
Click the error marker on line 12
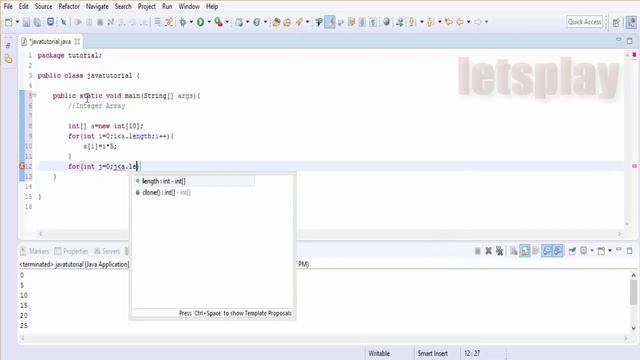pyautogui.click(x=22, y=166)
